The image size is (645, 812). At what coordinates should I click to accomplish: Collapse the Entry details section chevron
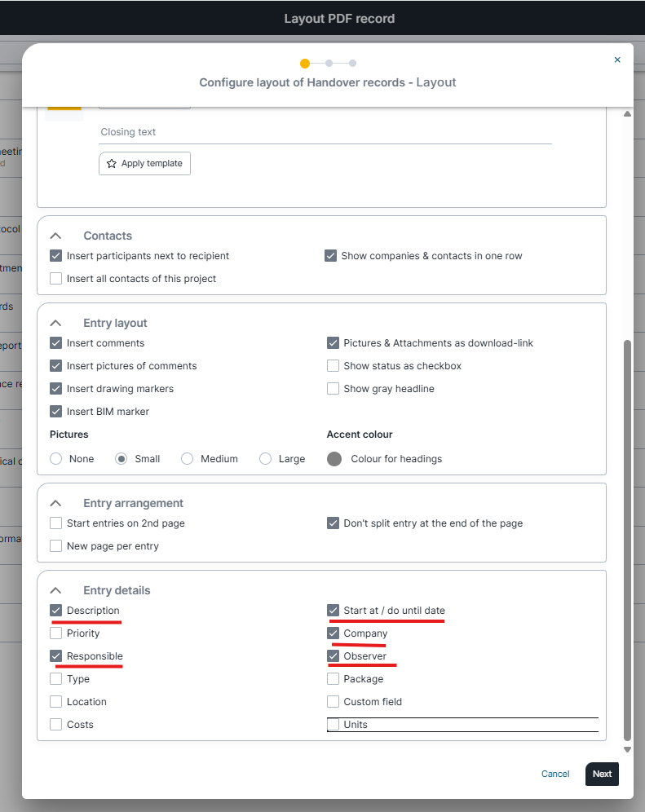click(55, 590)
